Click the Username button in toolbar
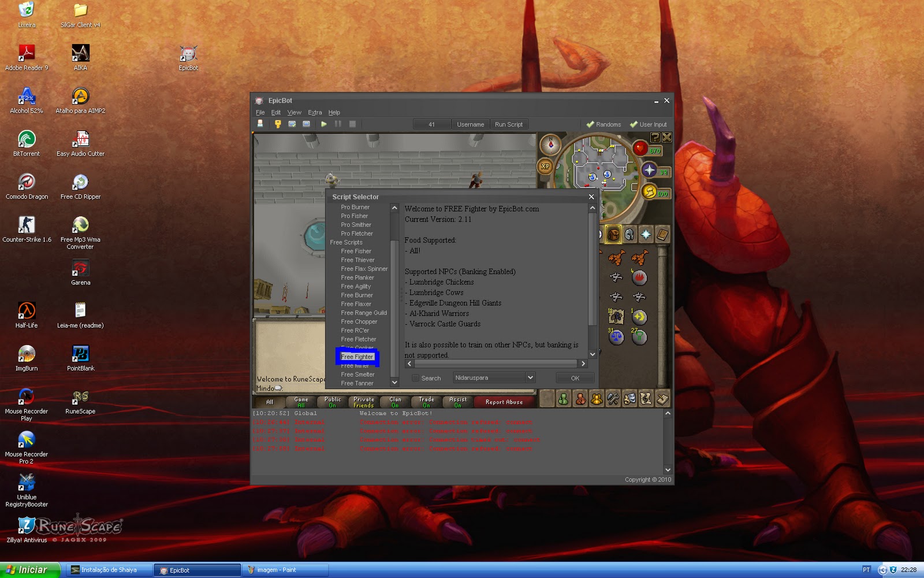 471,124
